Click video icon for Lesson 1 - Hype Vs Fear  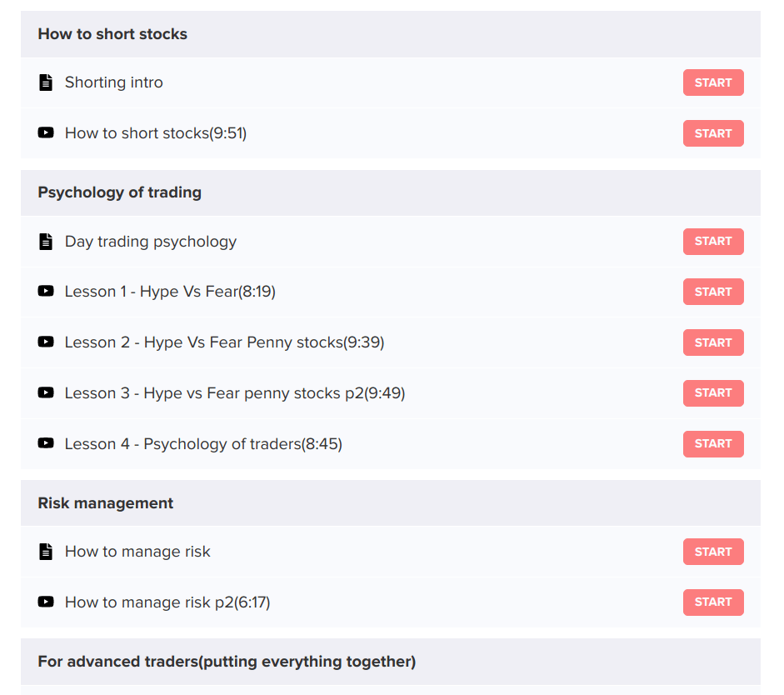tap(46, 291)
